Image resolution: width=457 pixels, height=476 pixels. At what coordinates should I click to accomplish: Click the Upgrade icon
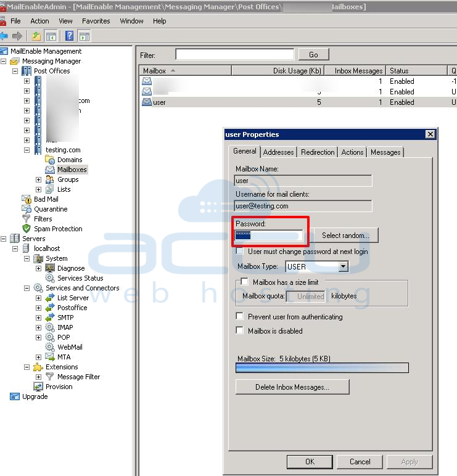pos(15,396)
